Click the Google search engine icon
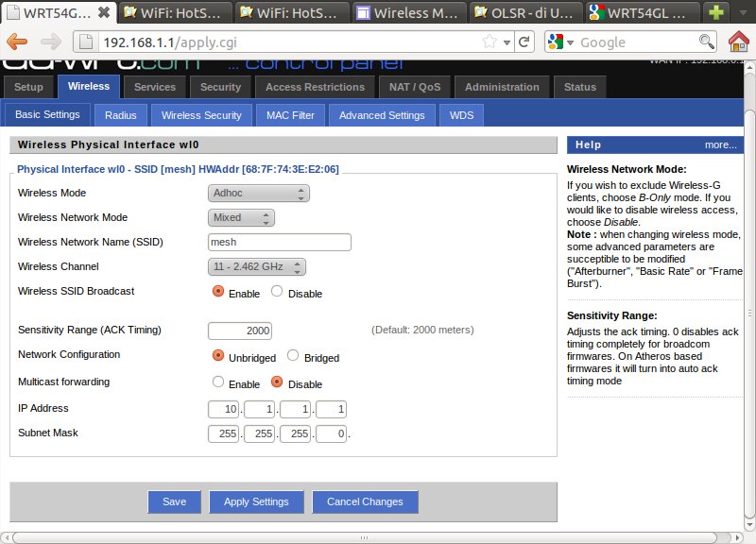This screenshot has width=756, height=544. tap(556, 42)
